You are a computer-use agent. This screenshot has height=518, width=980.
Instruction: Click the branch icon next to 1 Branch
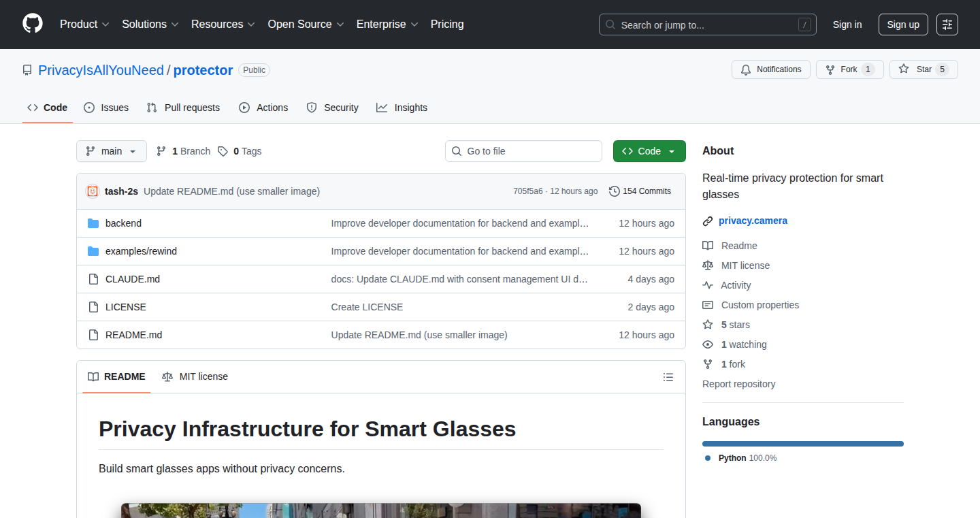click(161, 151)
